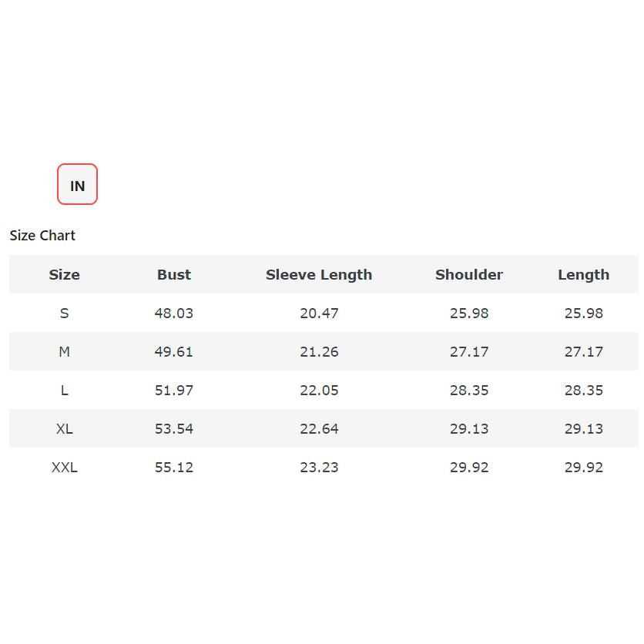Click bust value 51.97
Screen dimensions: 644x644
click(174, 391)
